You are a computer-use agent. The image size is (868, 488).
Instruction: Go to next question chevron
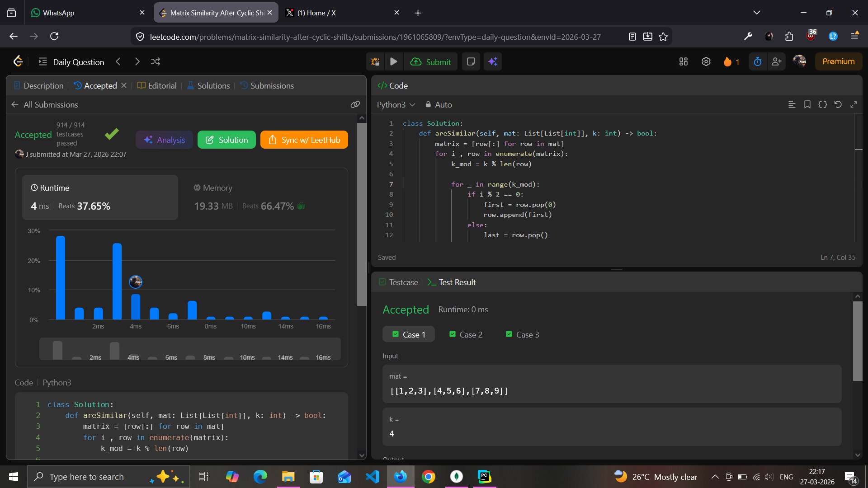(x=137, y=62)
